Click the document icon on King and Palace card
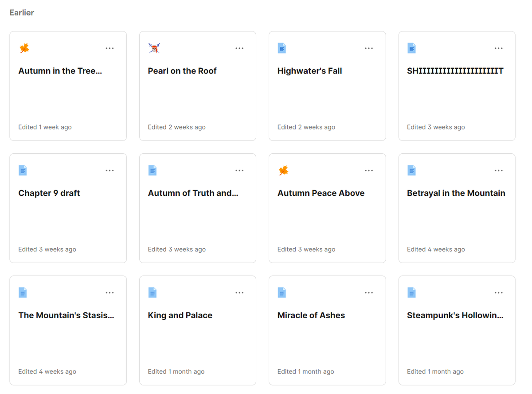Image resolution: width=532 pixels, height=394 pixels. (152, 293)
